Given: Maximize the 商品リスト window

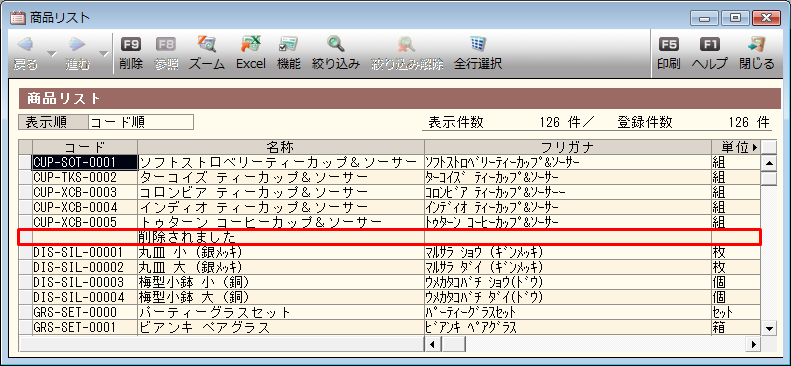Looking at the screenshot, I should coord(736,18).
